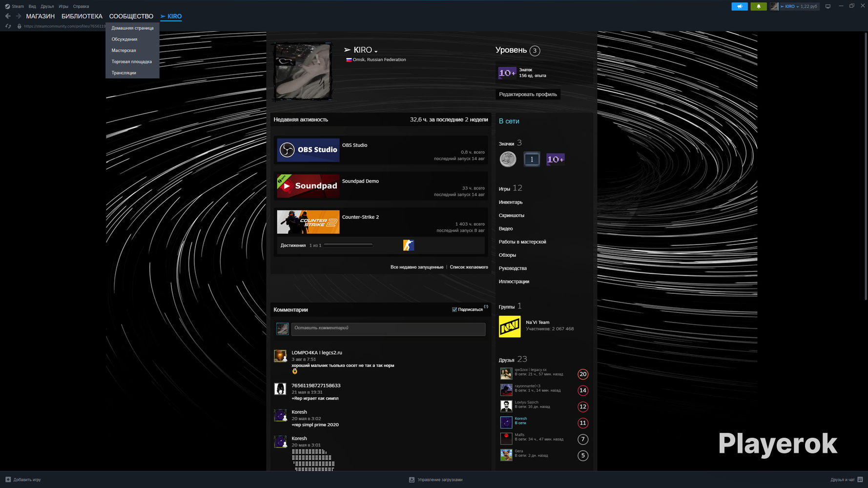This screenshot has width=868, height=488.
Task: Open the Вид menu
Action: pos(32,6)
